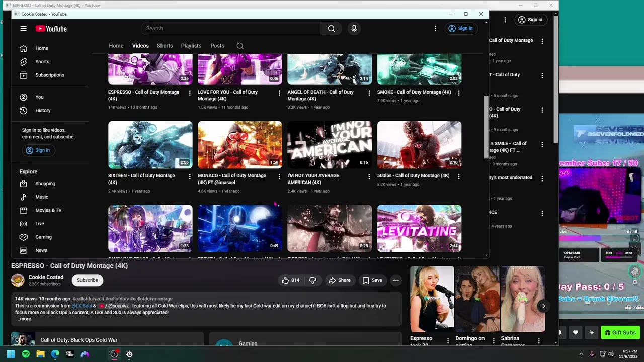This screenshot has width=644, height=362.
Task: Open options for I'M NOT YOUR AVERAGE AMERICAN card
Action: 369,176
